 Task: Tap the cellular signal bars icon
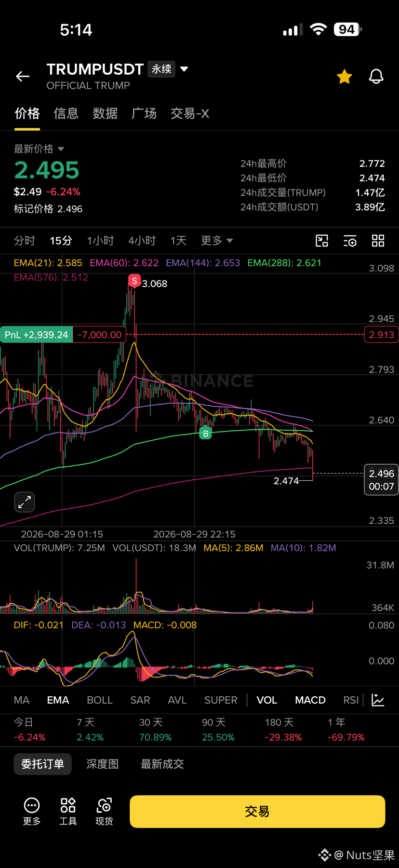click(x=293, y=29)
